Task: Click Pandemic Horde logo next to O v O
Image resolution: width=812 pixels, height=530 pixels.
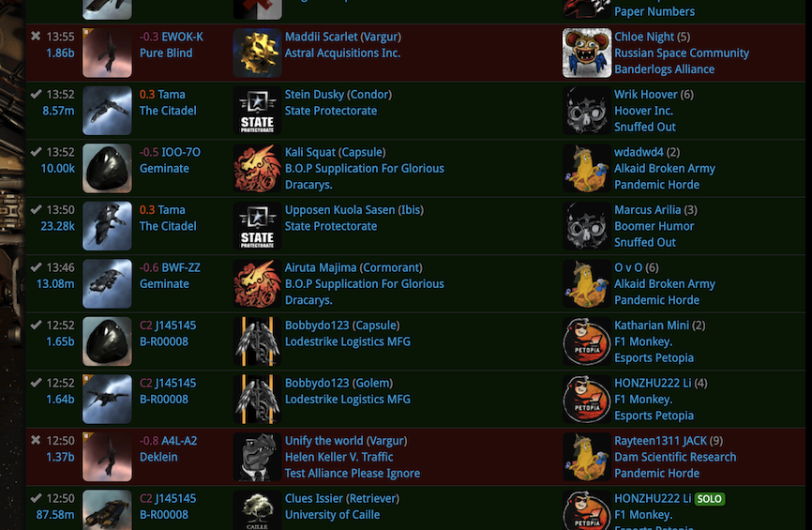Action: coord(587,284)
